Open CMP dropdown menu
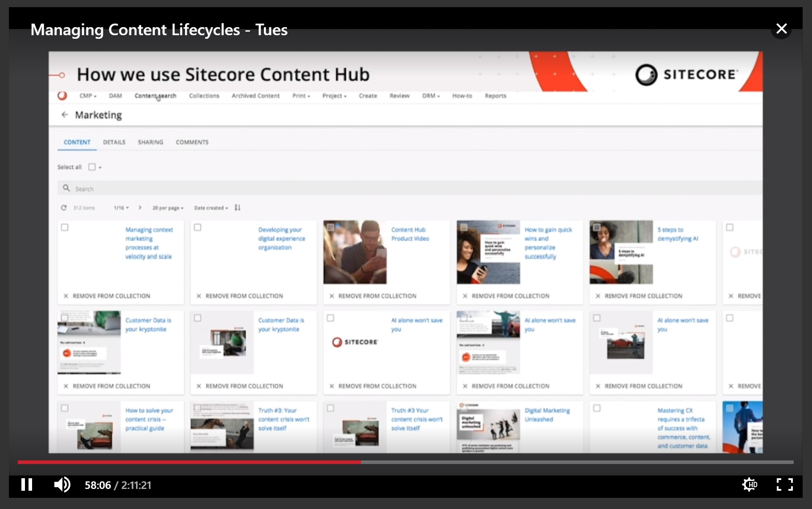This screenshot has height=509, width=812. 88,96
